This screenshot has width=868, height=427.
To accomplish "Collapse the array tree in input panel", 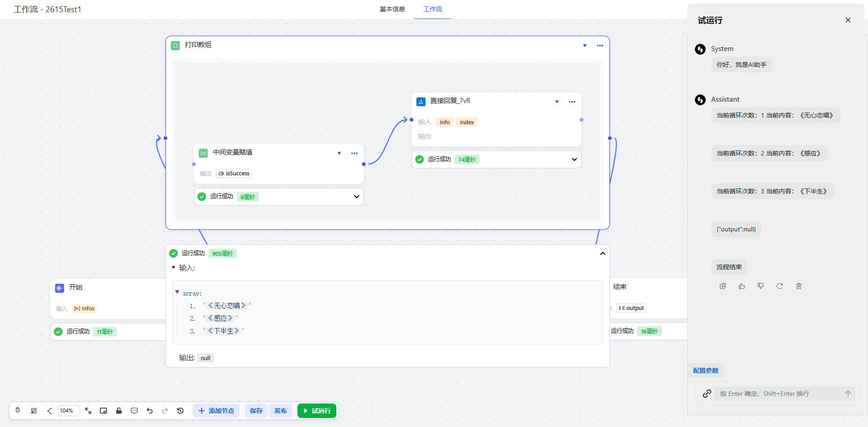I will (x=177, y=292).
